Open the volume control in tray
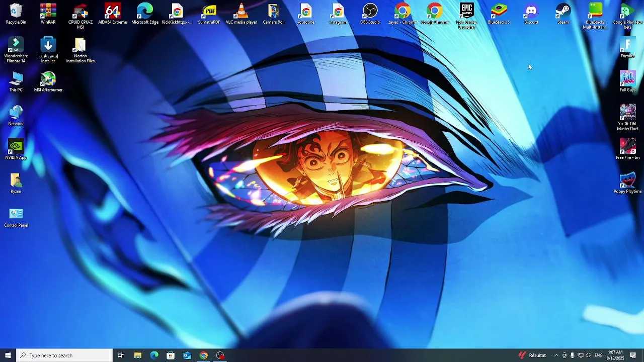 (588, 355)
